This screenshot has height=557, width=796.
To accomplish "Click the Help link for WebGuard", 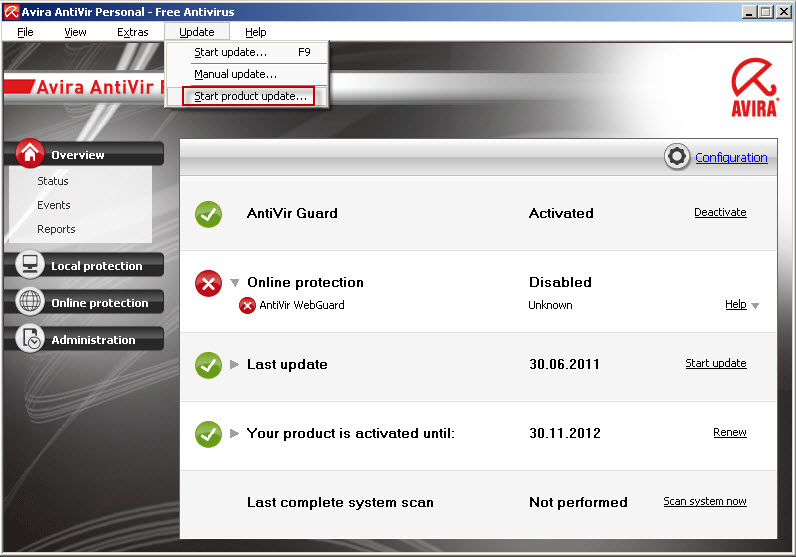I will (735, 304).
